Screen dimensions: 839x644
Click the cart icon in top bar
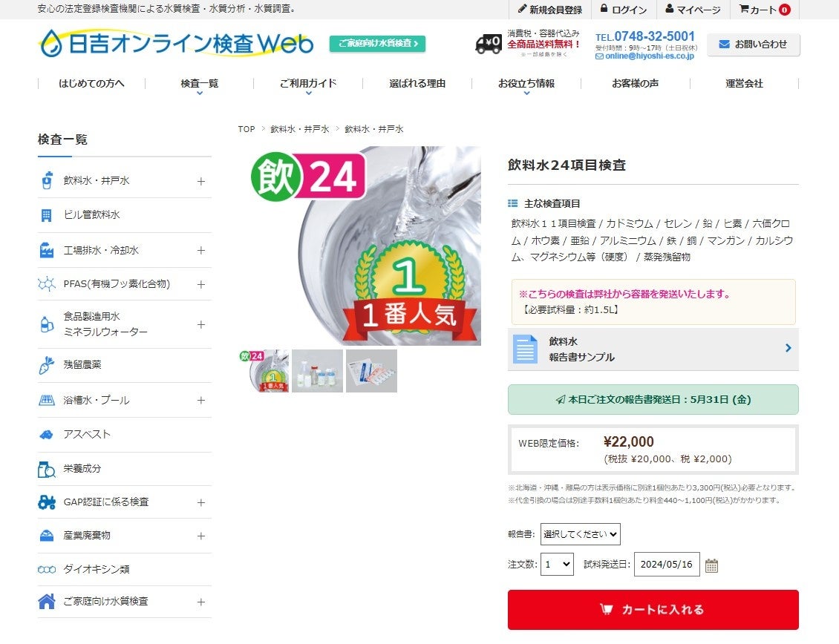(x=744, y=9)
